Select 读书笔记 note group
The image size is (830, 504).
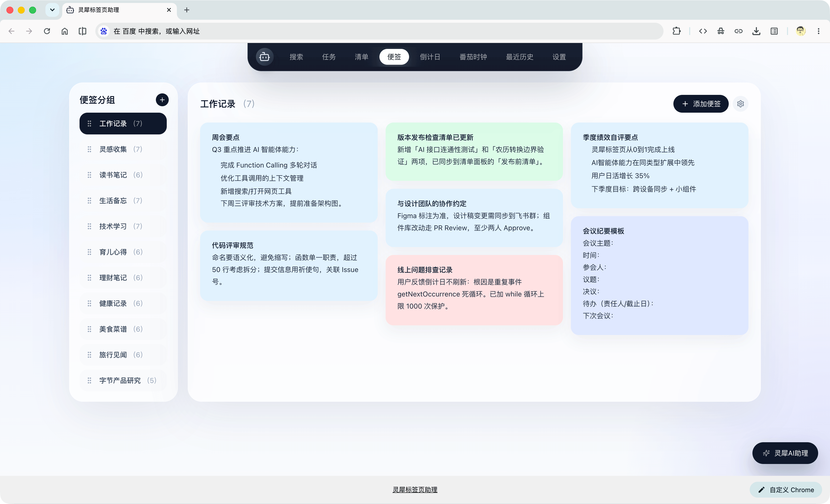click(x=123, y=175)
